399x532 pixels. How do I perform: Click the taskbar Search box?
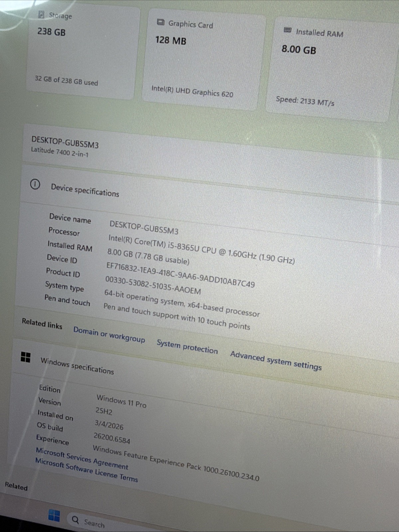point(133,525)
